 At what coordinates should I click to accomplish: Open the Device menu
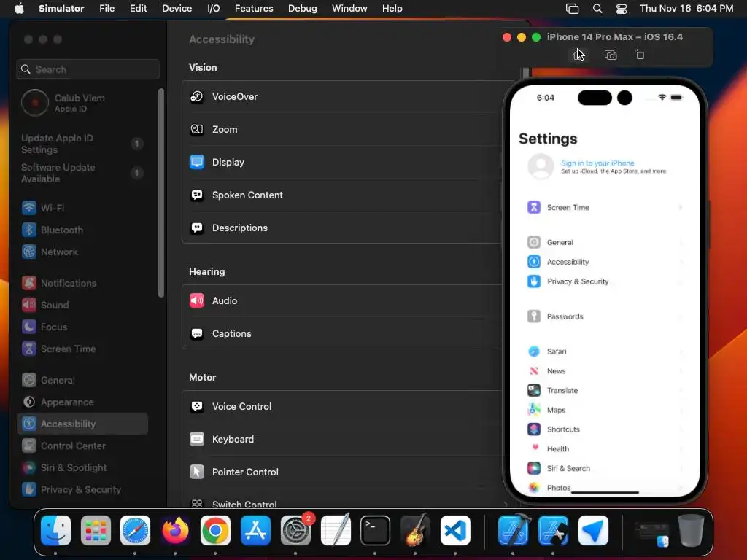(x=177, y=9)
